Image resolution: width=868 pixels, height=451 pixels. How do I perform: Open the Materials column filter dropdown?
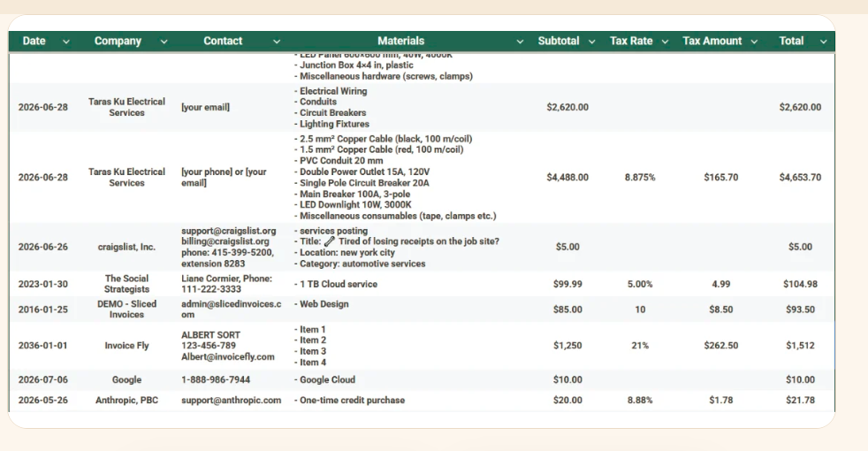pos(520,42)
